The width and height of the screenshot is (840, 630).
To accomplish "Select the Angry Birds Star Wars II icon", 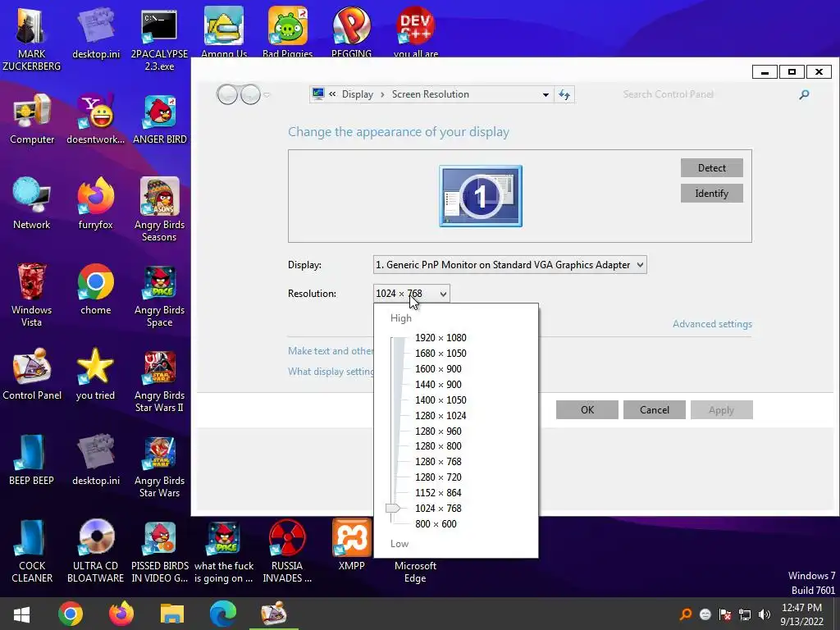I will pos(159,381).
